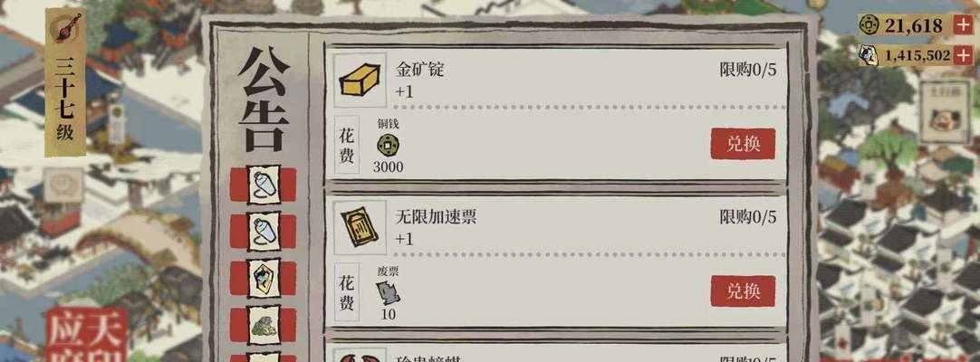The image size is (980, 362).
Task: Open the 三十七级 level badge
Action: click(x=65, y=81)
